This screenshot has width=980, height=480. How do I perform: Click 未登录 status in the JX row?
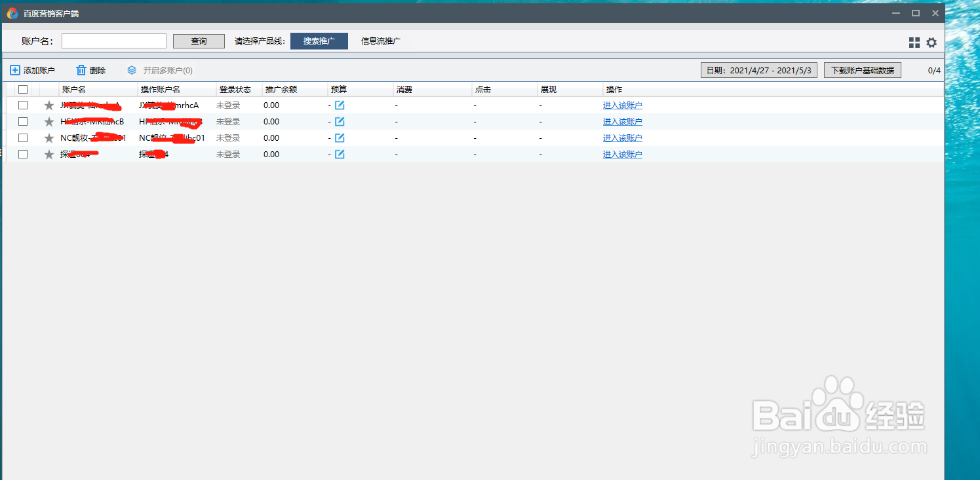tap(228, 105)
